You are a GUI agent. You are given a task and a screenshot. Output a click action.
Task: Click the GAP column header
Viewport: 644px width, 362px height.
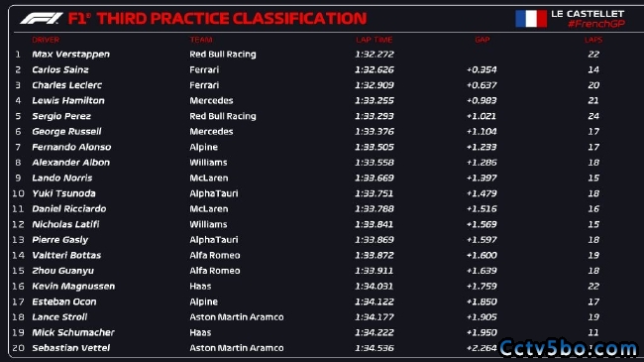click(483, 40)
